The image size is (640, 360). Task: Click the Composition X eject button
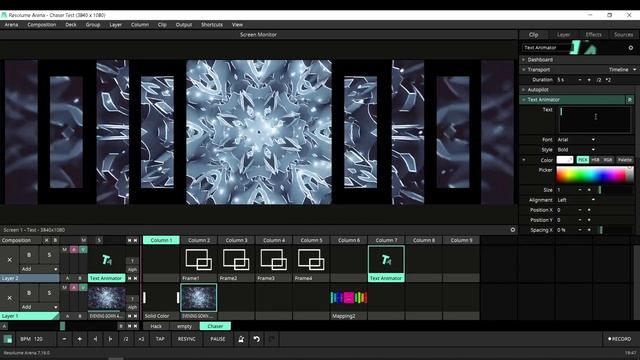[x=47, y=240]
